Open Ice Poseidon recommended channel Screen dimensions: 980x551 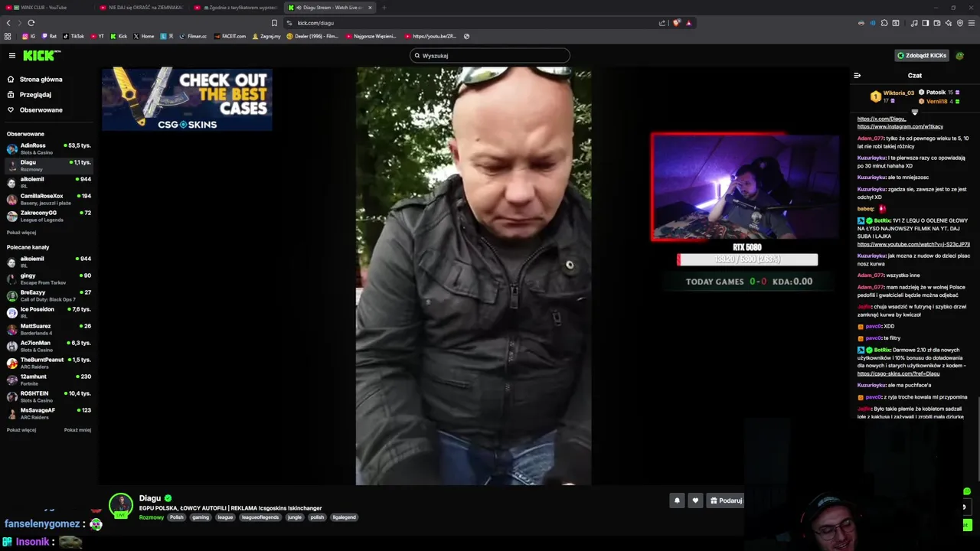tap(48, 311)
